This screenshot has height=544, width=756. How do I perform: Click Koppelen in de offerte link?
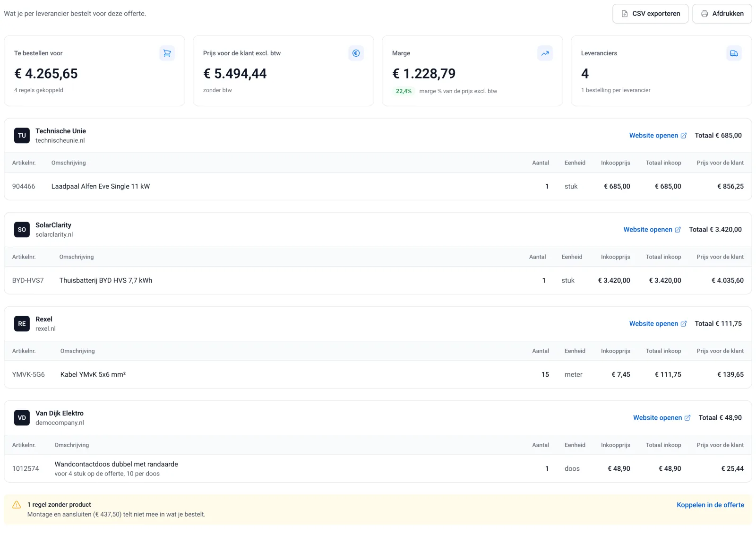click(710, 505)
